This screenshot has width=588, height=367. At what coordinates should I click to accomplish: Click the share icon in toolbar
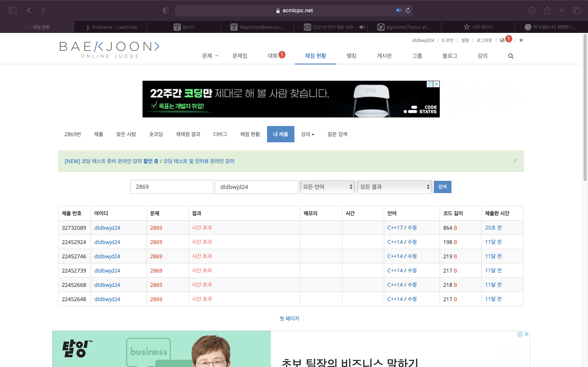point(547,10)
